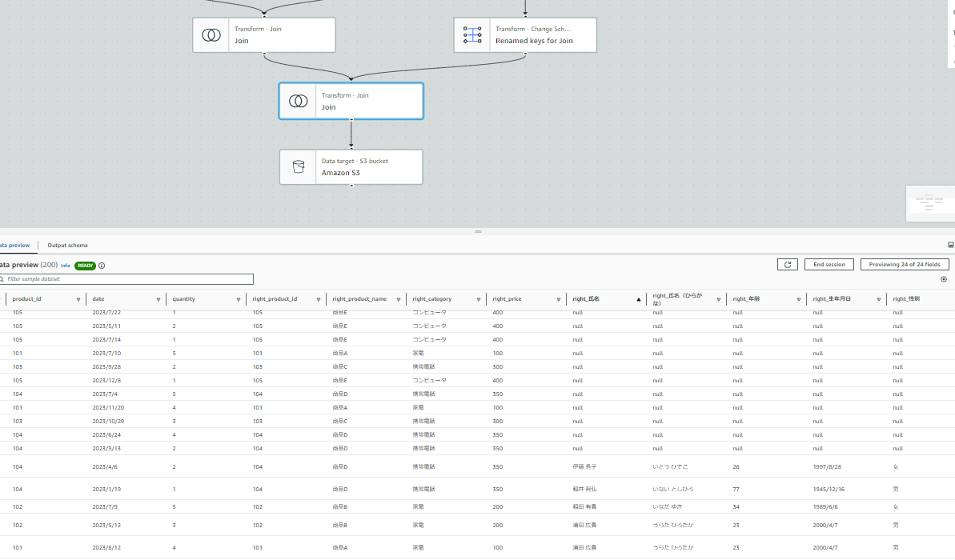
Task: Select the highlighted Transform - Join node
Action: click(x=351, y=101)
